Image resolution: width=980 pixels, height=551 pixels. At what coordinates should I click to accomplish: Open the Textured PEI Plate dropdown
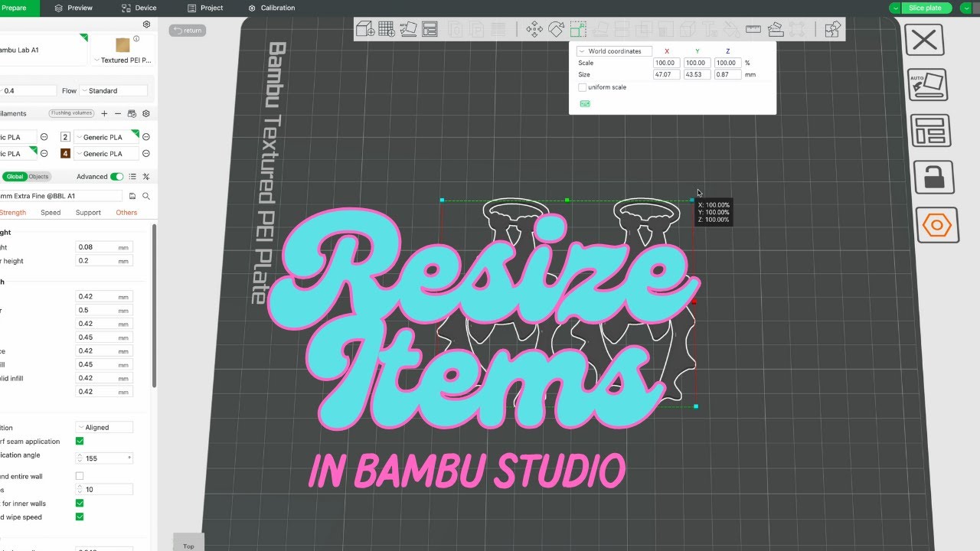pyautogui.click(x=122, y=60)
